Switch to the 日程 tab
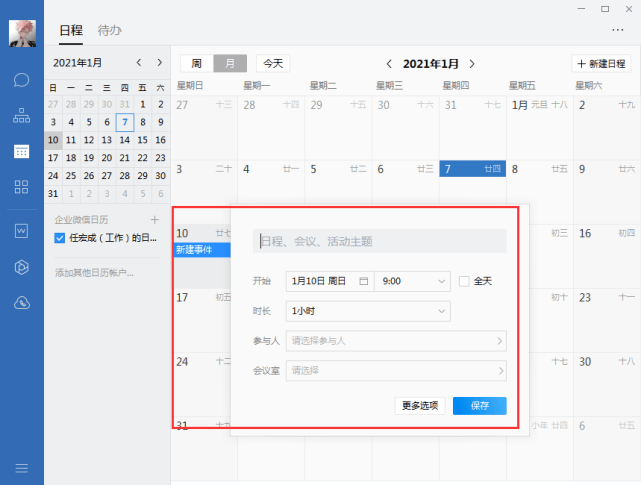Image resolution: width=641 pixels, height=485 pixels. tap(71, 30)
